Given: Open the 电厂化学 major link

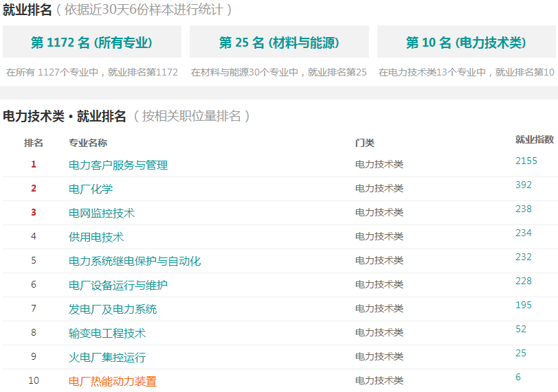Looking at the screenshot, I should [91, 189].
